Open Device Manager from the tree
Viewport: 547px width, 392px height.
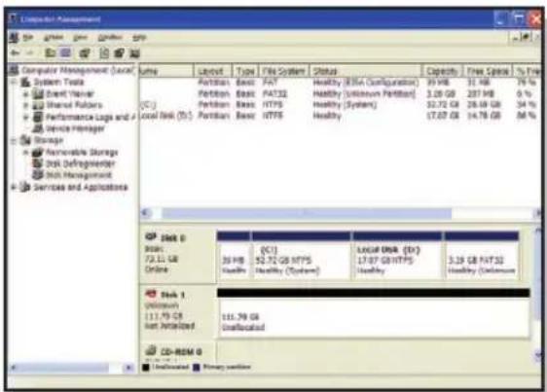(x=75, y=128)
